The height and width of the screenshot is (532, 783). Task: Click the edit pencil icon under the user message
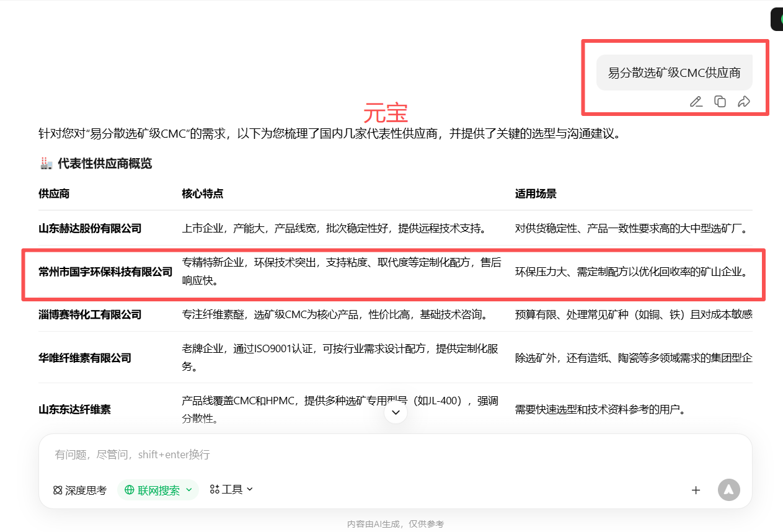(x=696, y=102)
